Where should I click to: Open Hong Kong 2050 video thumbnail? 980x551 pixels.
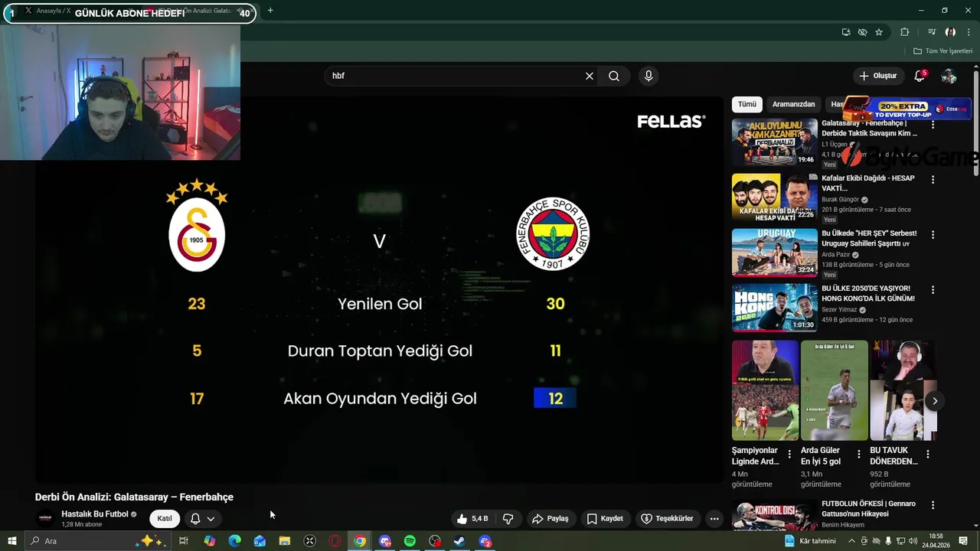pos(774,308)
